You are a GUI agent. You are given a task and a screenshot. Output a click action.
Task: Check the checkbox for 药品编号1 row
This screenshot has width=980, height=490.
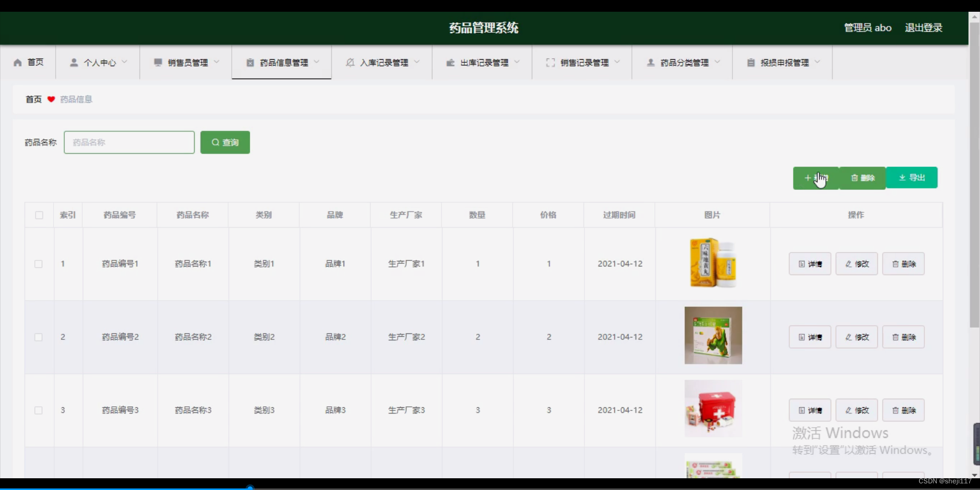click(x=38, y=264)
